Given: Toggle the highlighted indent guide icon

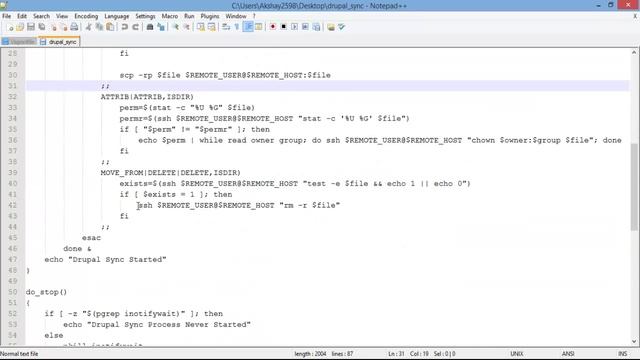Looking at the screenshot, I should coord(248,27).
